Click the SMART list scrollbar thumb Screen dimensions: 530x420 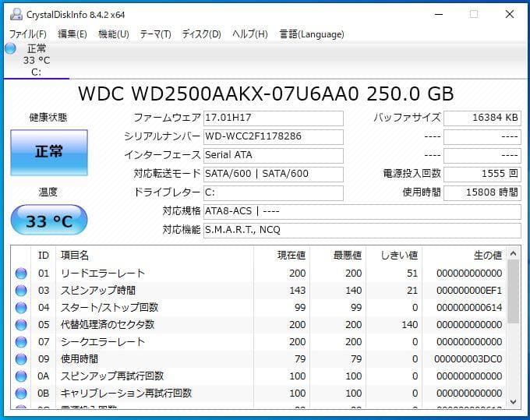(x=513, y=291)
